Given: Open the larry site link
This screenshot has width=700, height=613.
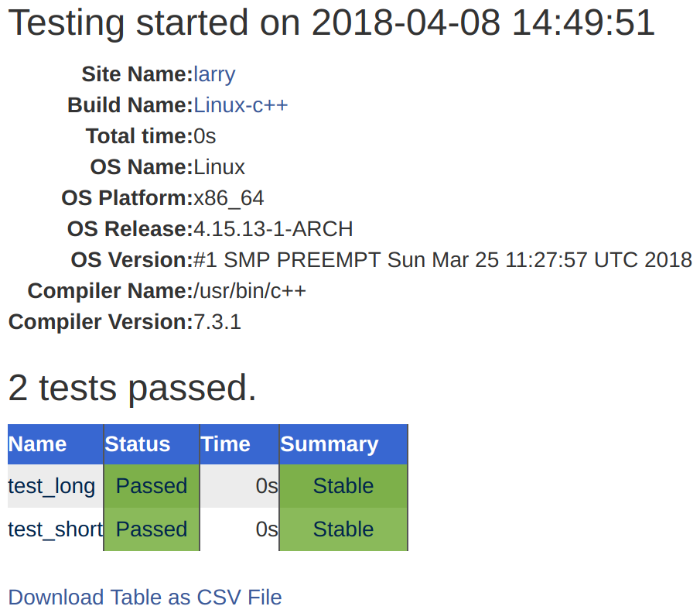Looking at the screenshot, I should (x=214, y=74).
